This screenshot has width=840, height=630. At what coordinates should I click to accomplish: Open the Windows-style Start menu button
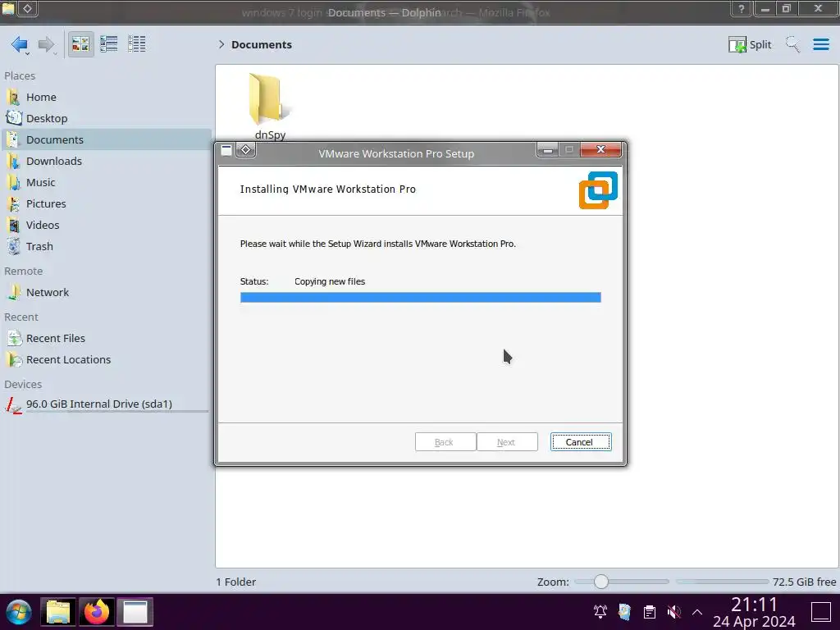coord(19,612)
